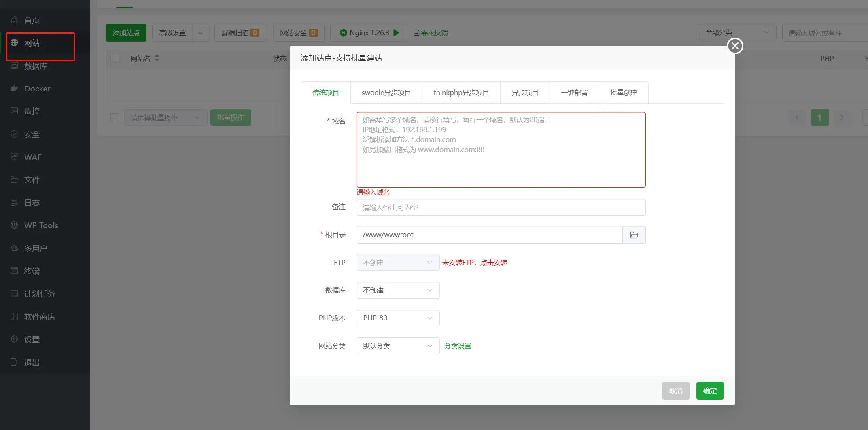Open the 日志 log icon
The width and height of the screenshot is (868, 430).
point(14,202)
